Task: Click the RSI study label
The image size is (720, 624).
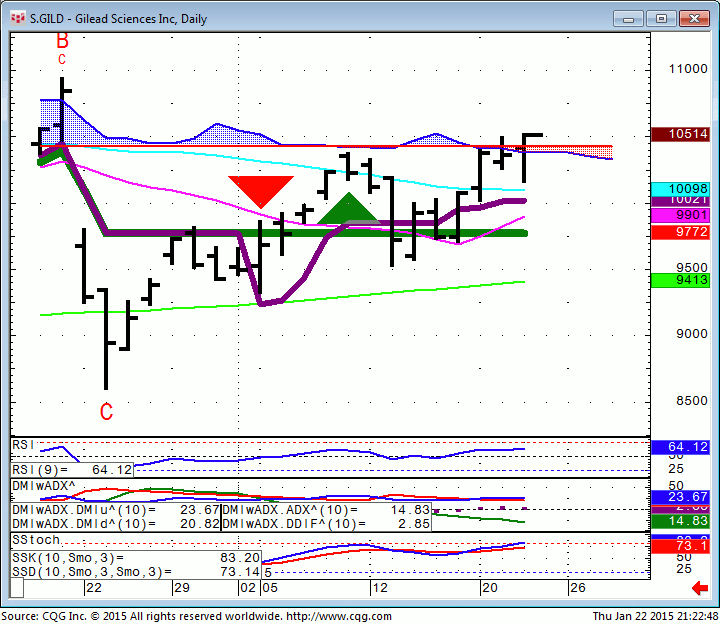Action: pos(23,444)
